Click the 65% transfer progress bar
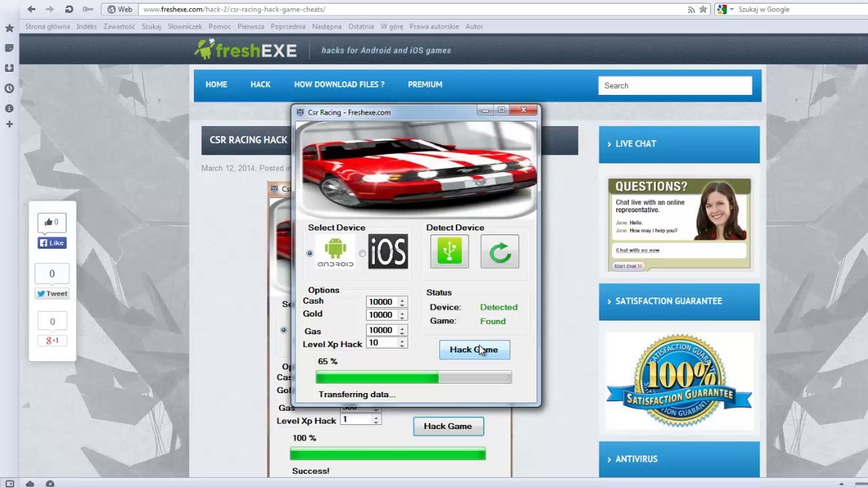868x488 pixels. pyautogui.click(x=414, y=378)
